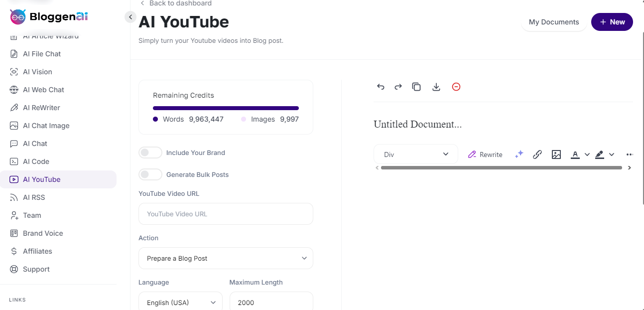The image size is (644, 310).
Task: Click the AI YouTube play icon
Action: pyautogui.click(x=14, y=179)
